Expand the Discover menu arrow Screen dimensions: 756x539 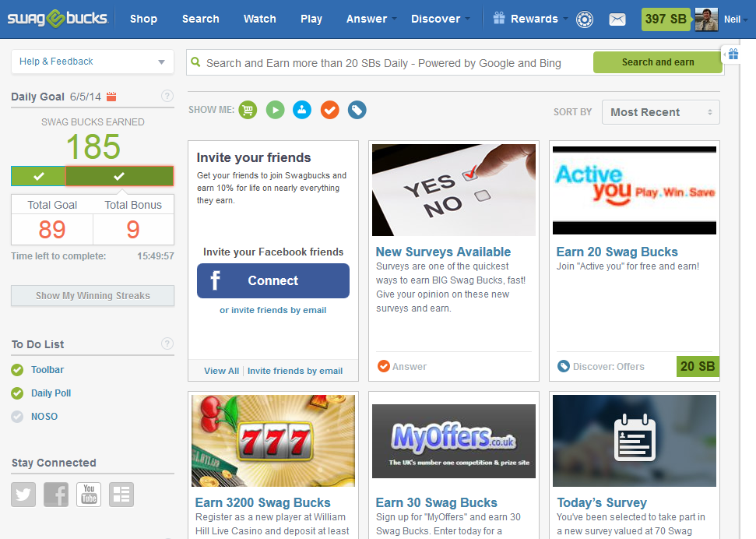point(468,19)
